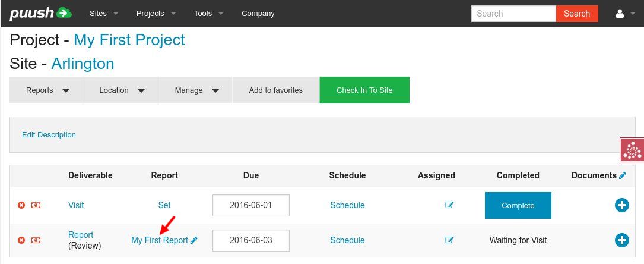644x264 pixels.
Task: Mark the Visit deliverable Complete
Action: pyautogui.click(x=518, y=205)
